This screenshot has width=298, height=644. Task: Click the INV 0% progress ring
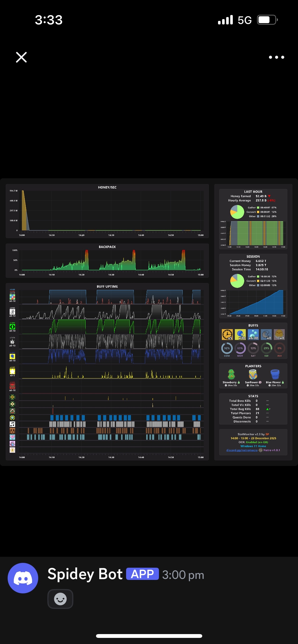[279, 348]
